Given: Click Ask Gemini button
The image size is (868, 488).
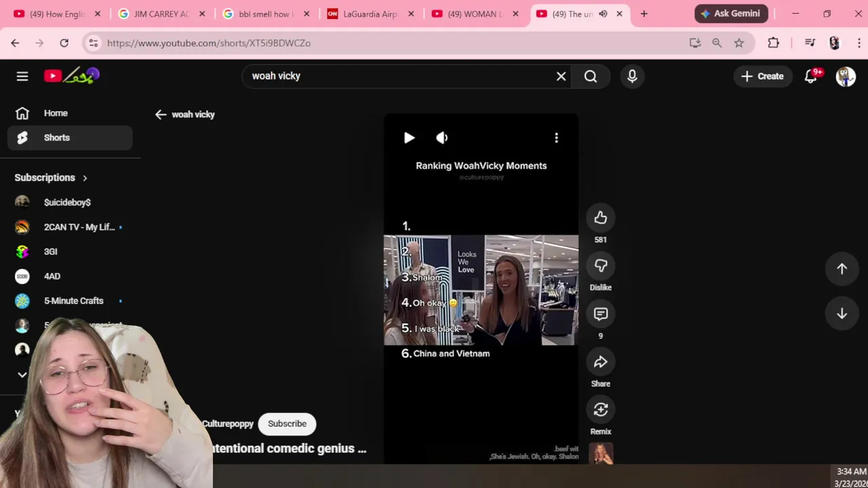Looking at the screenshot, I should click(x=731, y=14).
